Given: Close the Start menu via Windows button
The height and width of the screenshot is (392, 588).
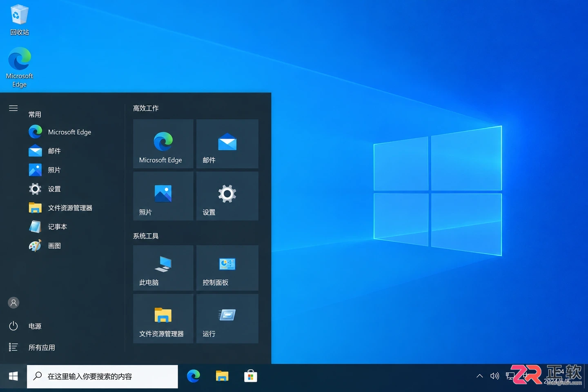Looking at the screenshot, I should 13,376.
